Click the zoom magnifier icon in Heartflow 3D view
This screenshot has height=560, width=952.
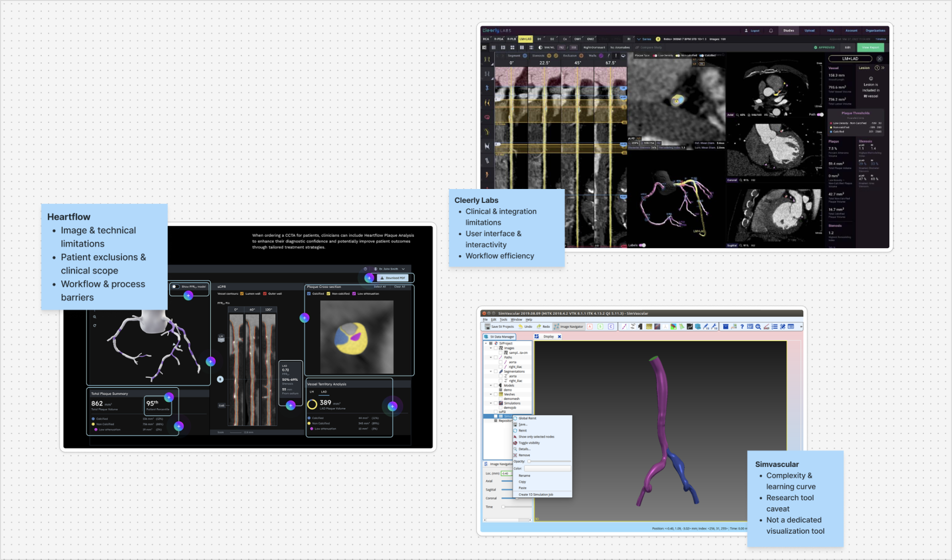[x=95, y=316]
